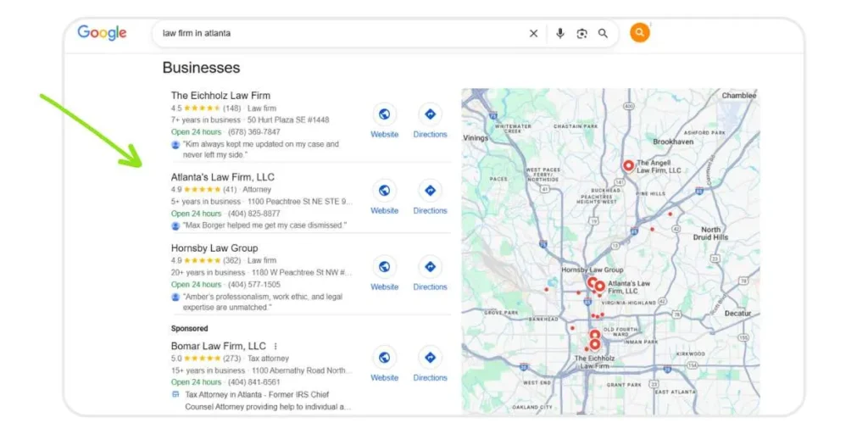Screen dimensions: 868x434
Task: Get directions icon for Bomar Law Firm
Action: (x=430, y=358)
